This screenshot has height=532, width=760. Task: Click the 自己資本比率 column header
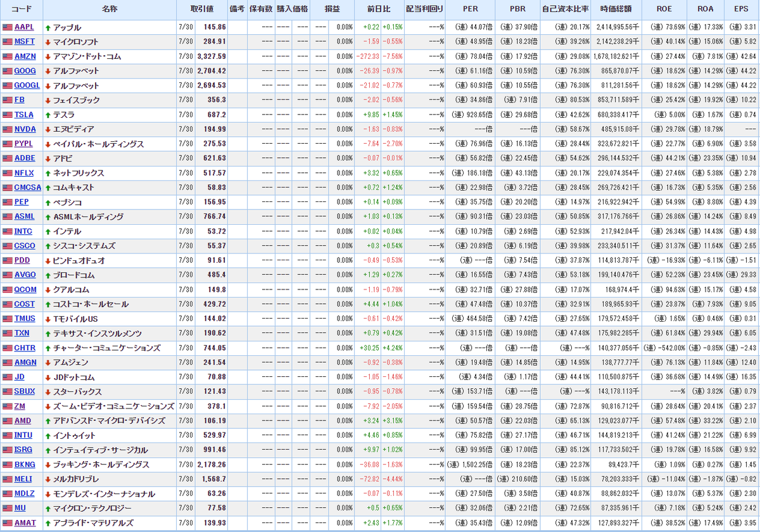tap(566, 9)
